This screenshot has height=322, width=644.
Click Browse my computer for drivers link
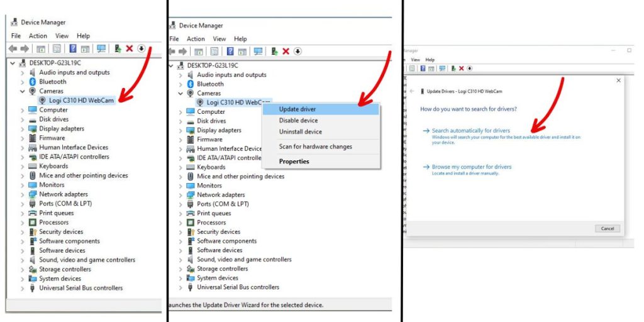point(472,167)
